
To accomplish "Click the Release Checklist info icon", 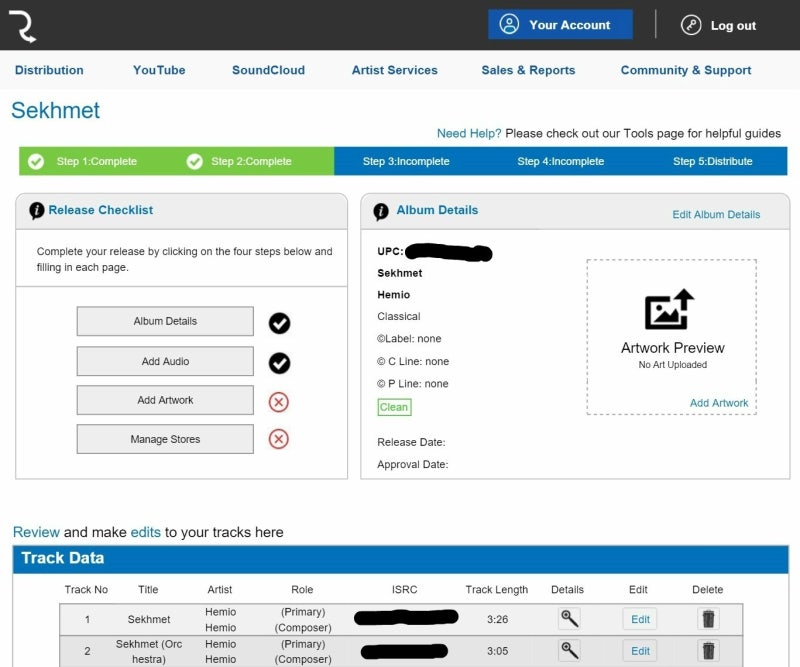I will [37, 210].
